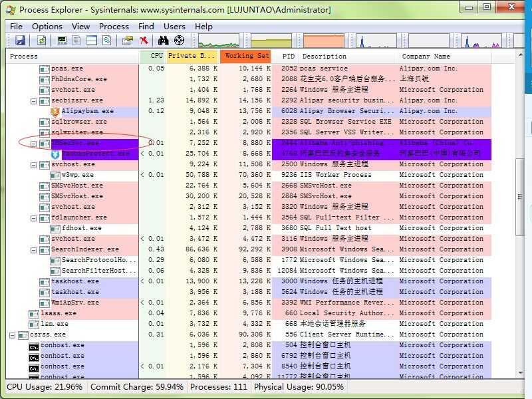The image size is (532, 399).
Task: Open the Find menu
Action: tap(146, 26)
